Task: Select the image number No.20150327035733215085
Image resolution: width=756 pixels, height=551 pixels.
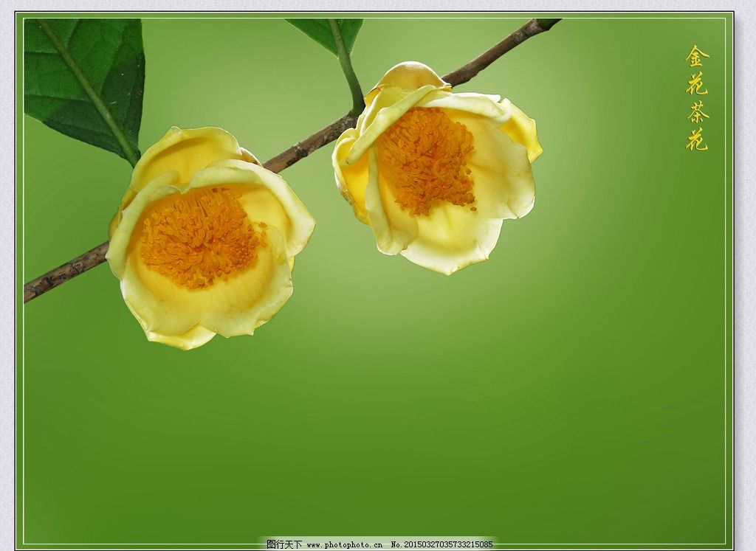Action: pos(441,544)
